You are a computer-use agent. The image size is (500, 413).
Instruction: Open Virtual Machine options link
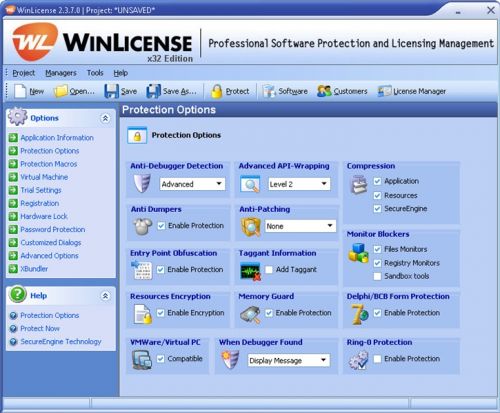[44, 177]
